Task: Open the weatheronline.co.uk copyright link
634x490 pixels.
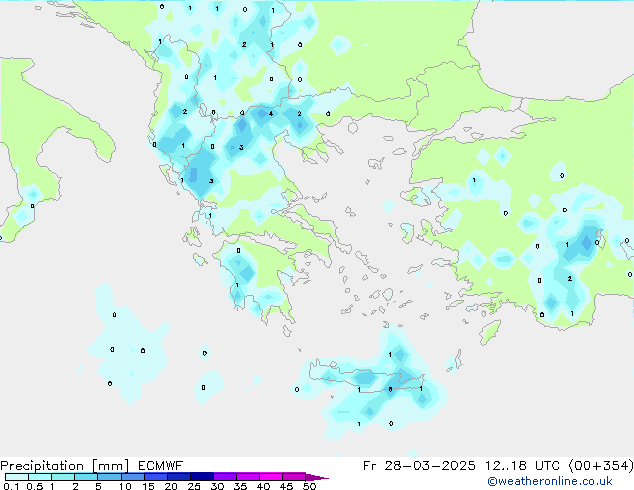Action: 550,481
